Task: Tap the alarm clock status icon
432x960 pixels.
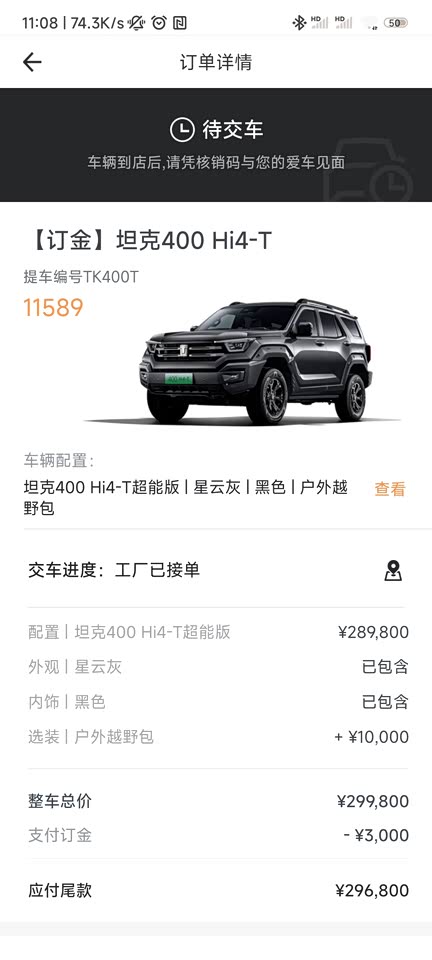Action: point(159,23)
